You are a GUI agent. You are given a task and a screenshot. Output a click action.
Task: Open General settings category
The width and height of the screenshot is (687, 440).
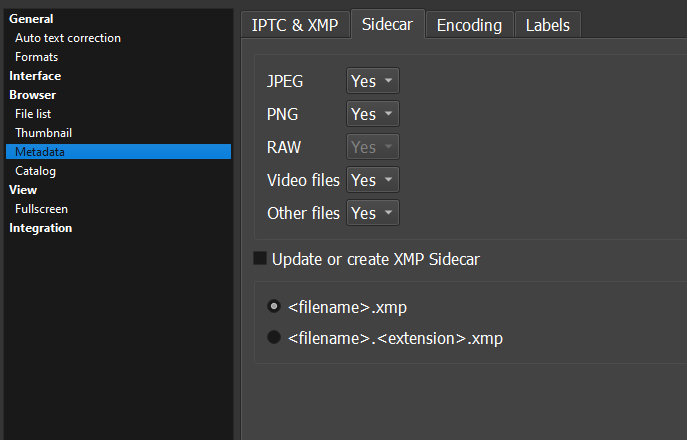pyautogui.click(x=31, y=19)
